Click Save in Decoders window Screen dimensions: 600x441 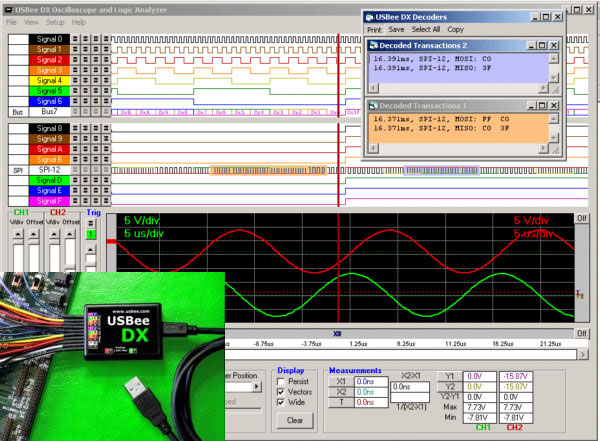396,29
